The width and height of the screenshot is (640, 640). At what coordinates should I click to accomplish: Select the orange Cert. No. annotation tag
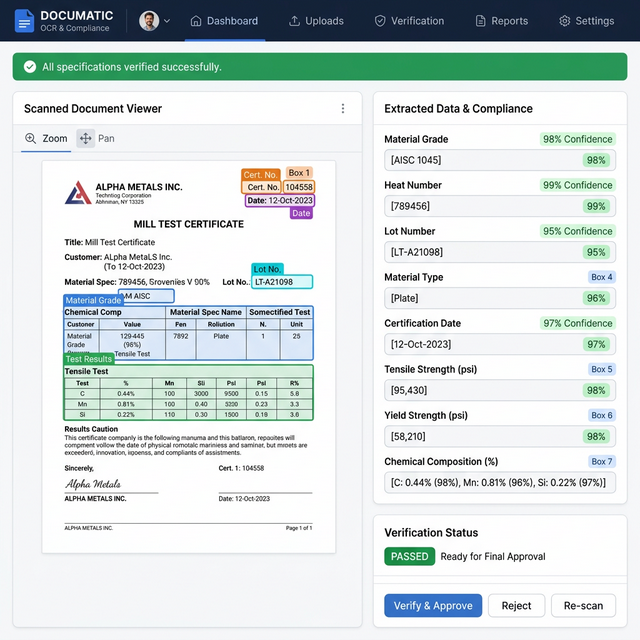click(x=260, y=175)
